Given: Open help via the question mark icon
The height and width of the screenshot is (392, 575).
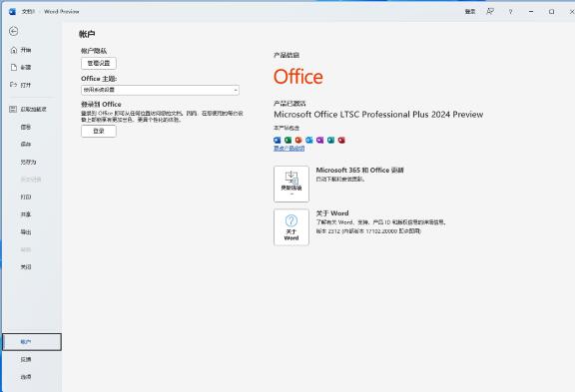Looking at the screenshot, I should coord(510,12).
